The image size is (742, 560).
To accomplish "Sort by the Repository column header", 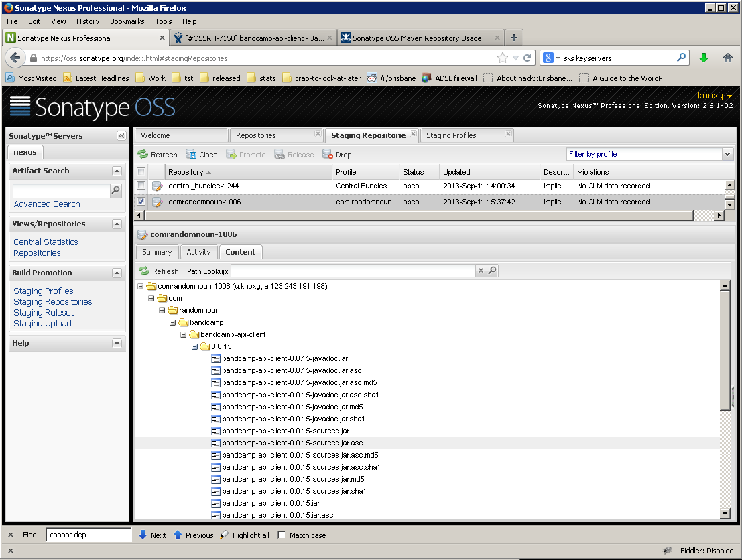I will [249, 172].
